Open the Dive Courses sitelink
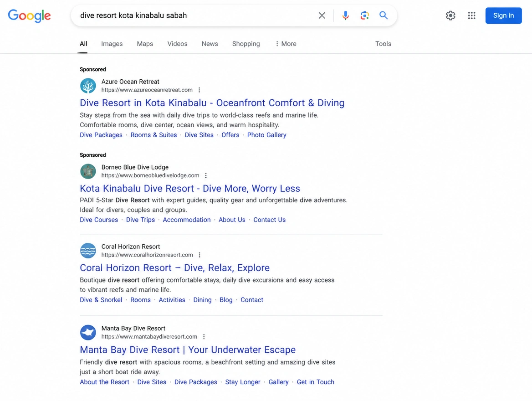Screen dimensions: 532x401 [99, 220]
